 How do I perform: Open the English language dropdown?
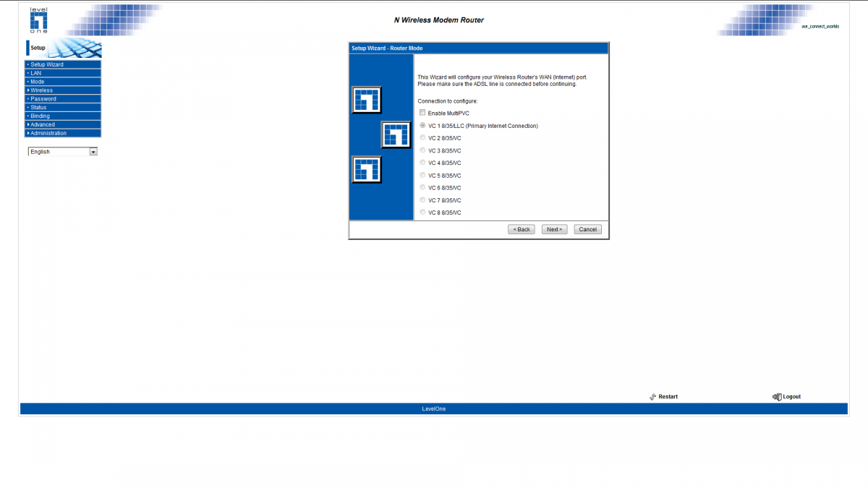pos(62,152)
